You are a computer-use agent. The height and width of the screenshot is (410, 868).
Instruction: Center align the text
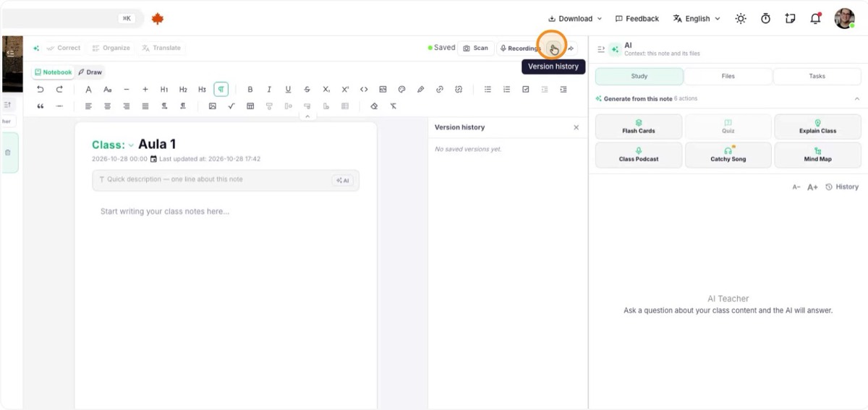pos(107,106)
